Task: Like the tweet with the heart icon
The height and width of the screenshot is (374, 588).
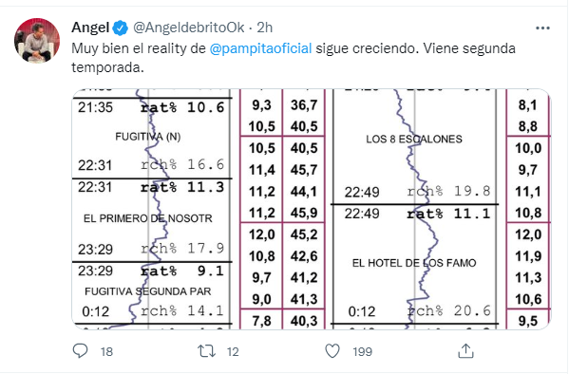Action: coord(332,351)
